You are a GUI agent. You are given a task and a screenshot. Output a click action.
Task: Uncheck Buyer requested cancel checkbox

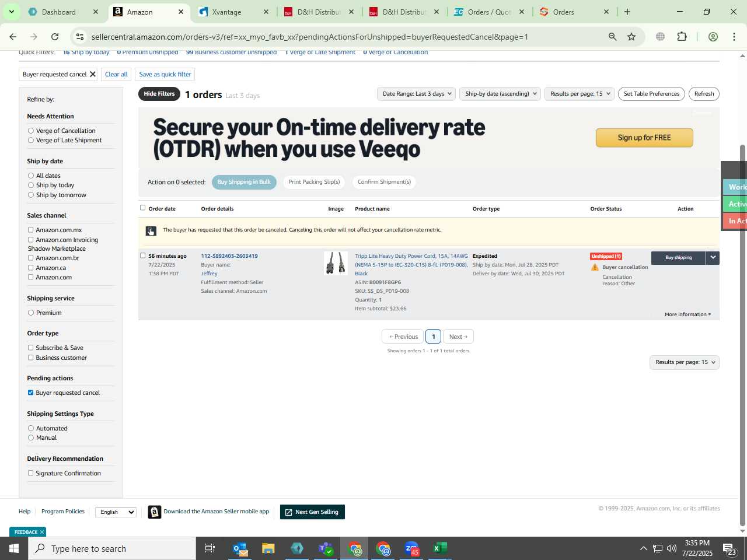tap(31, 393)
